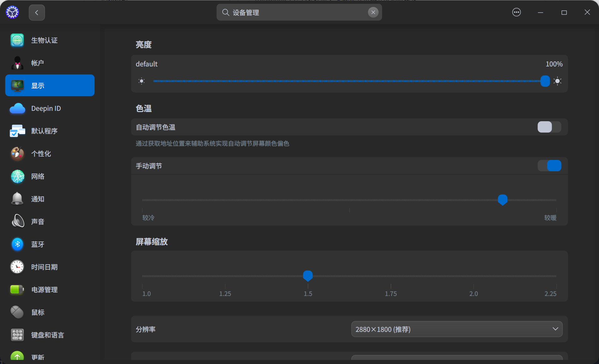Click the brightness slider handle

click(545, 81)
